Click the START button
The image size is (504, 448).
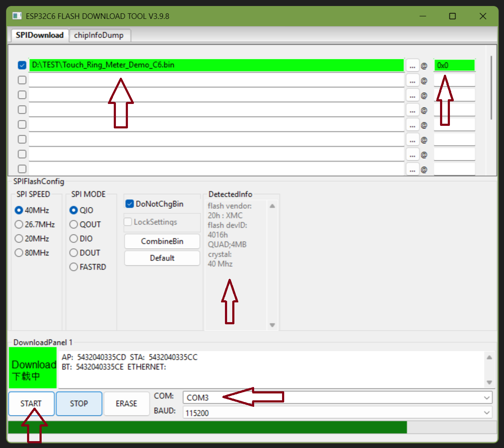(x=31, y=403)
